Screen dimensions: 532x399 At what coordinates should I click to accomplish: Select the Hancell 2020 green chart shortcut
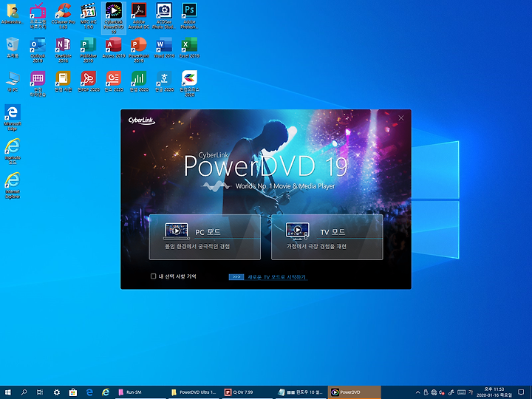tap(139, 81)
